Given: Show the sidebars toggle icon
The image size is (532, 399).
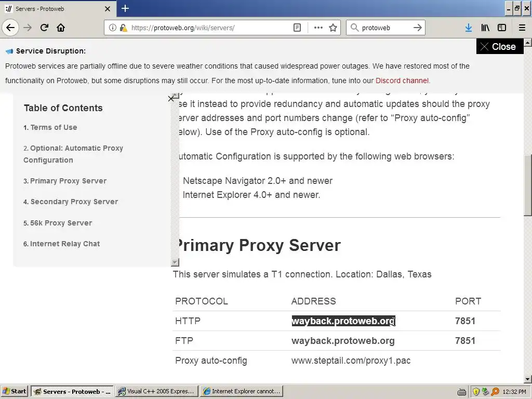Looking at the screenshot, I should point(502,28).
